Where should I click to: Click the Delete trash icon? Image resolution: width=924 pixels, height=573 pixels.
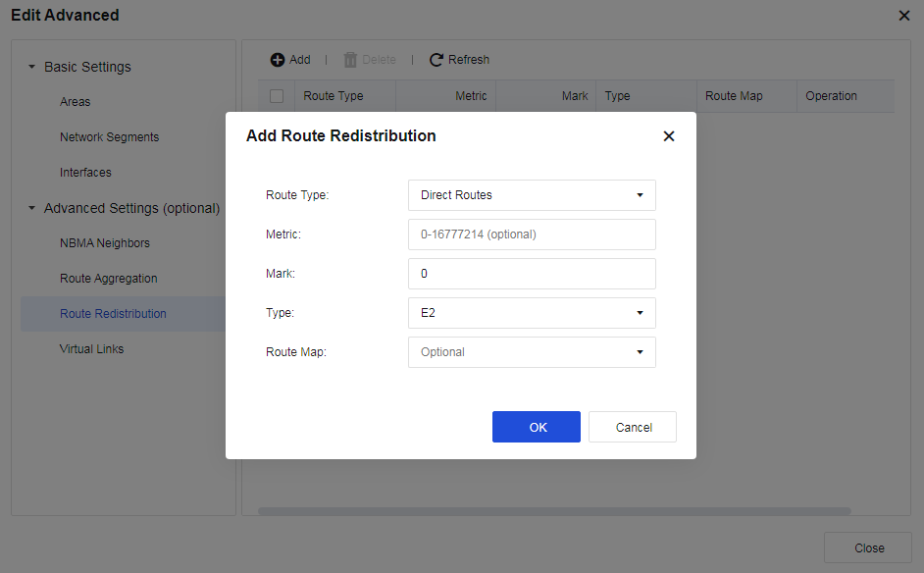click(350, 60)
